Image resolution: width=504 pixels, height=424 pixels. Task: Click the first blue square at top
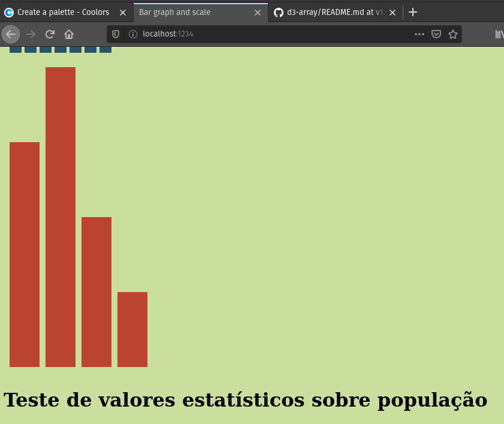tap(16, 50)
